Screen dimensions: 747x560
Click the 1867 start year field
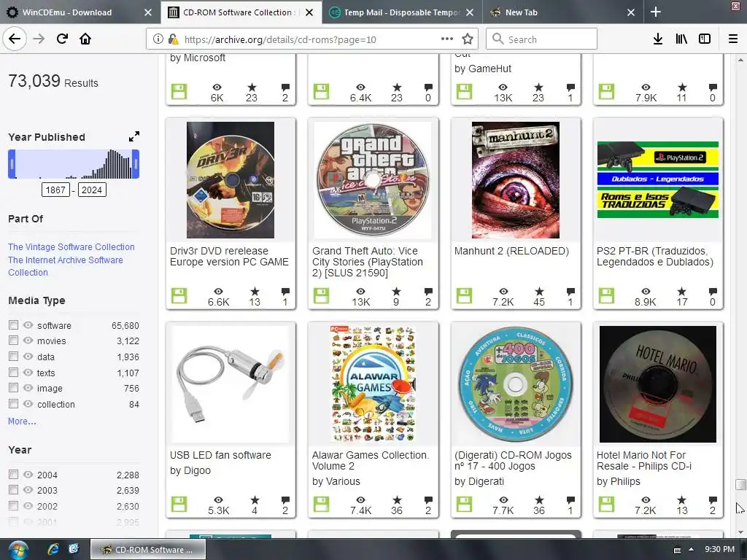pyautogui.click(x=55, y=190)
